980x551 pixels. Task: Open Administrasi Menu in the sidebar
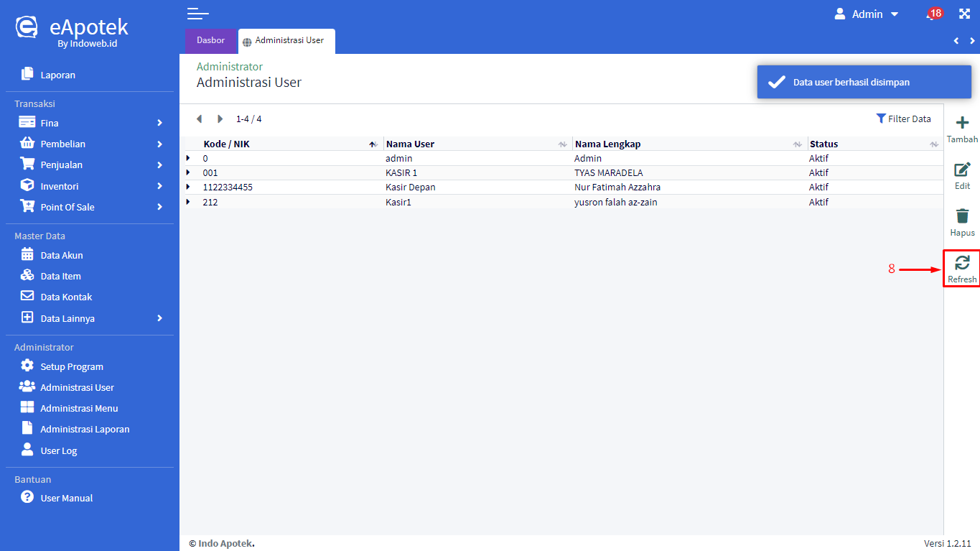coord(79,408)
